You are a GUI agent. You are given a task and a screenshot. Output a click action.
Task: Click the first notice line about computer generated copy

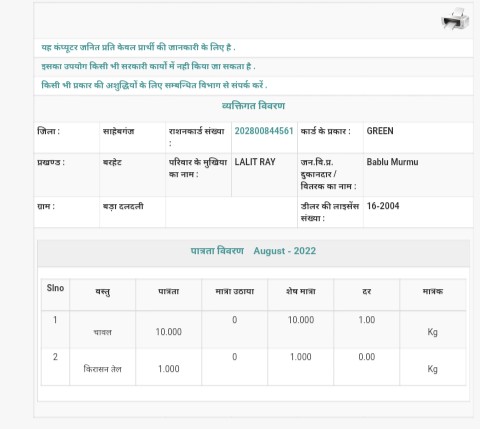138,47
